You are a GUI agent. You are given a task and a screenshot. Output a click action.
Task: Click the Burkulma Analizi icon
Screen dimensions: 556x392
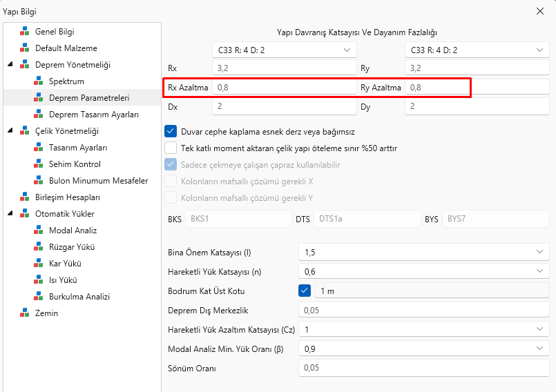click(x=39, y=297)
